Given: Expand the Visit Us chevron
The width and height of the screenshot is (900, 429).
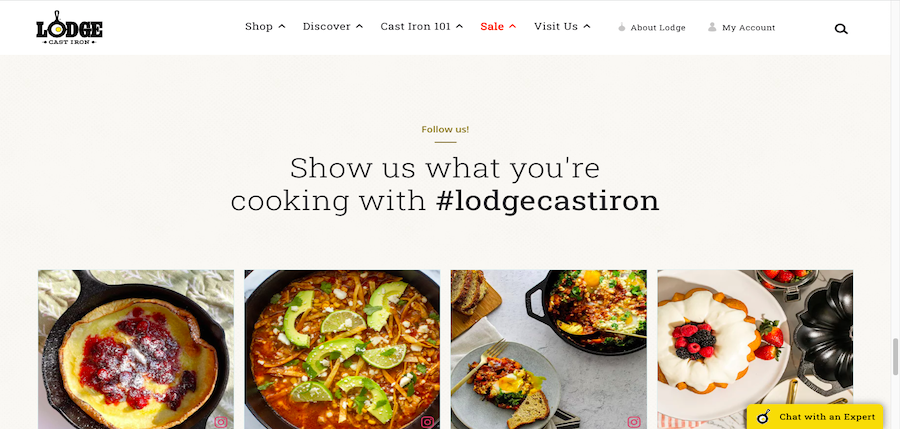Looking at the screenshot, I should (x=587, y=26).
